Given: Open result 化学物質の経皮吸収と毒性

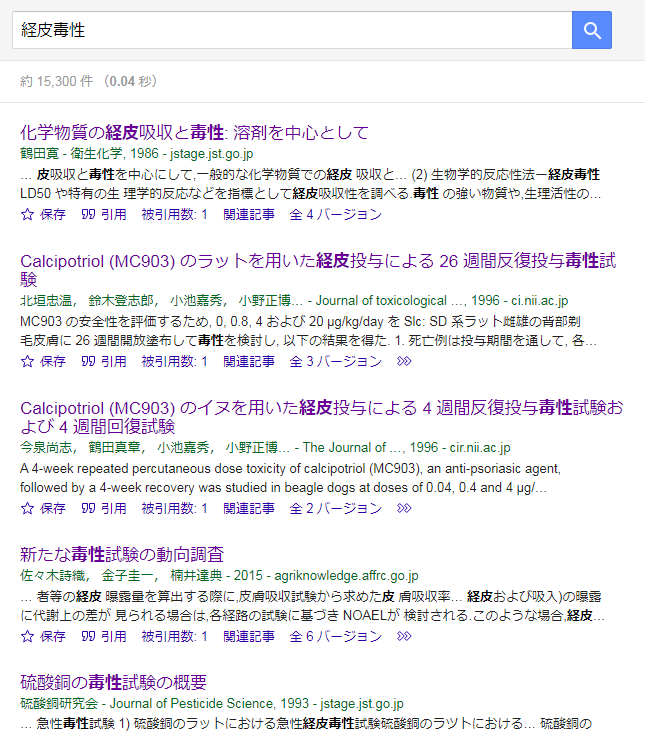Looking at the screenshot, I should [x=194, y=133].
